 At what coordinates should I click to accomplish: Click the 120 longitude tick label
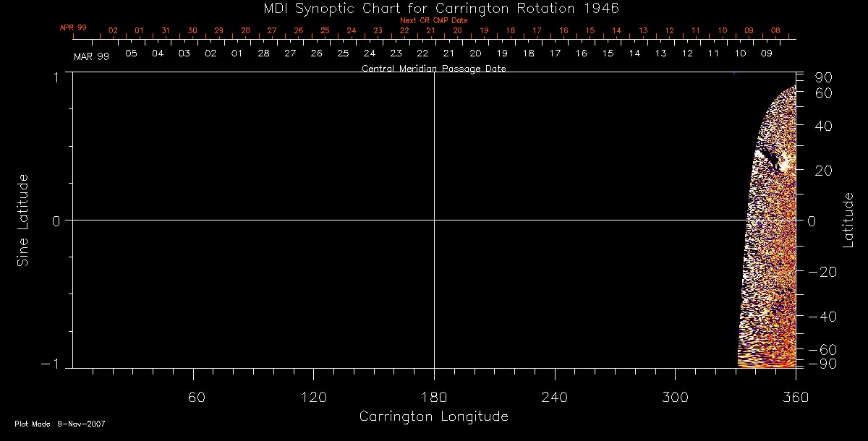pos(313,397)
